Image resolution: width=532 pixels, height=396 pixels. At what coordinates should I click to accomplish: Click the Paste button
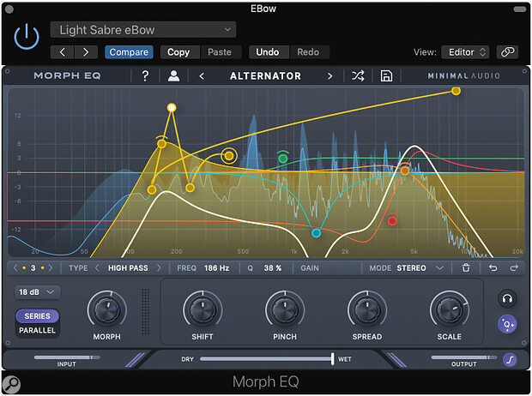[220, 52]
